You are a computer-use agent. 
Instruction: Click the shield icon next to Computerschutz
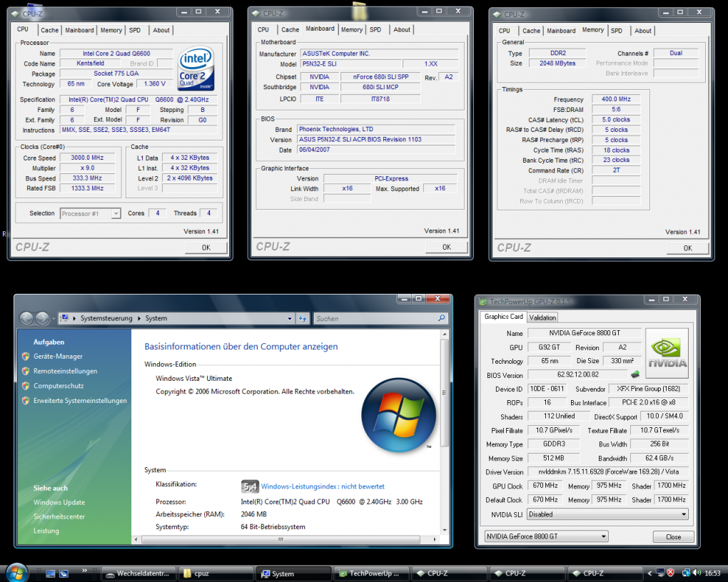[x=26, y=386]
